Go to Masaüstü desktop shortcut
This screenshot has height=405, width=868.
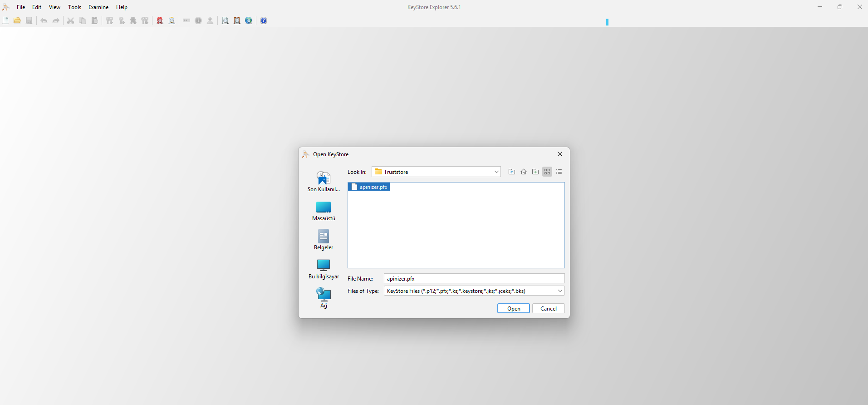324,211
